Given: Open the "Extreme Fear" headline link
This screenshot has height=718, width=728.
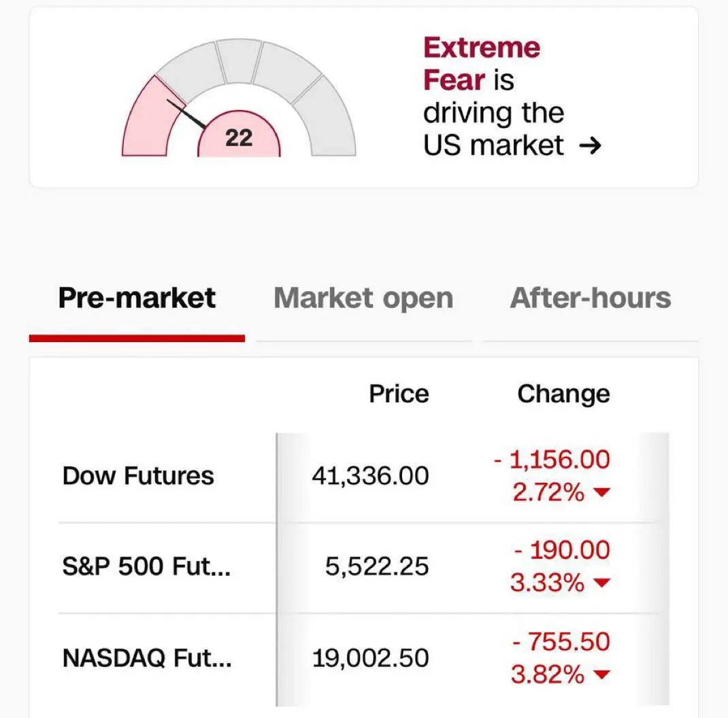Looking at the screenshot, I should [482, 63].
